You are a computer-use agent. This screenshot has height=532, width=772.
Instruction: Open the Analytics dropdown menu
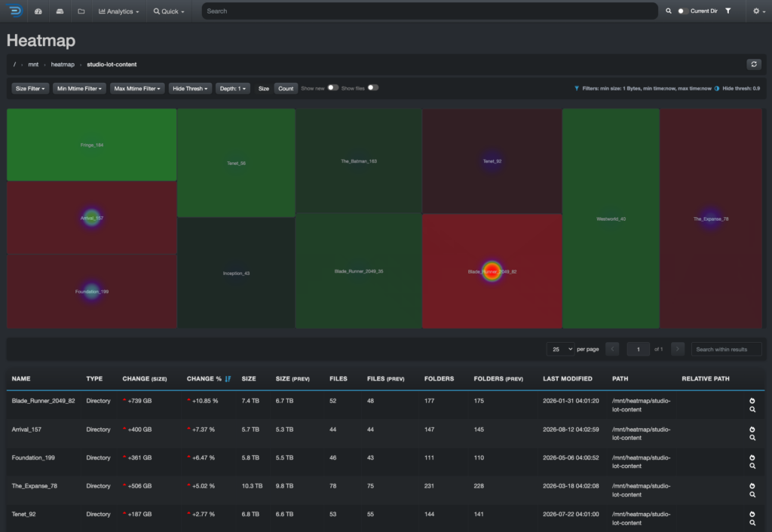click(x=118, y=11)
